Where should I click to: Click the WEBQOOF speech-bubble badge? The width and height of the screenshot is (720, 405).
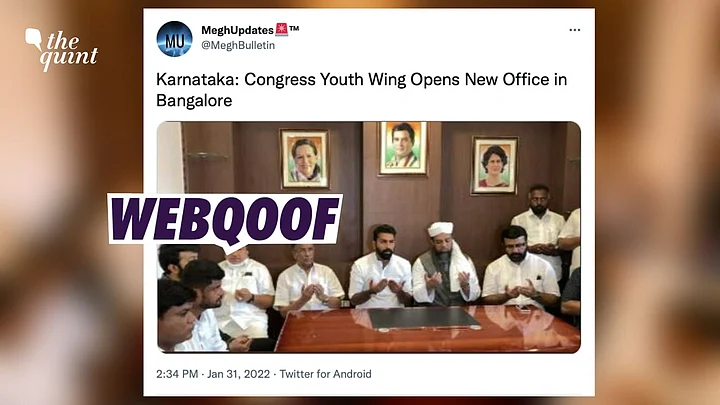225,221
